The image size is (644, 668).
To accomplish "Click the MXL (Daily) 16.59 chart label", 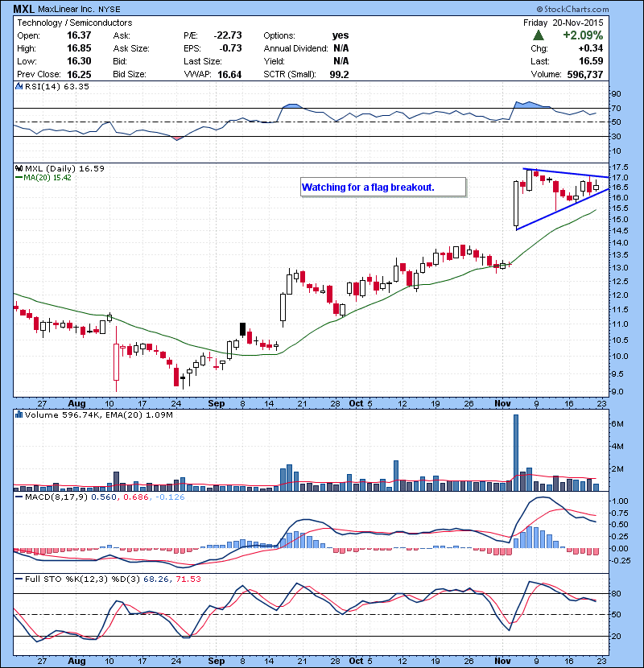I will click(x=64, y=169).
